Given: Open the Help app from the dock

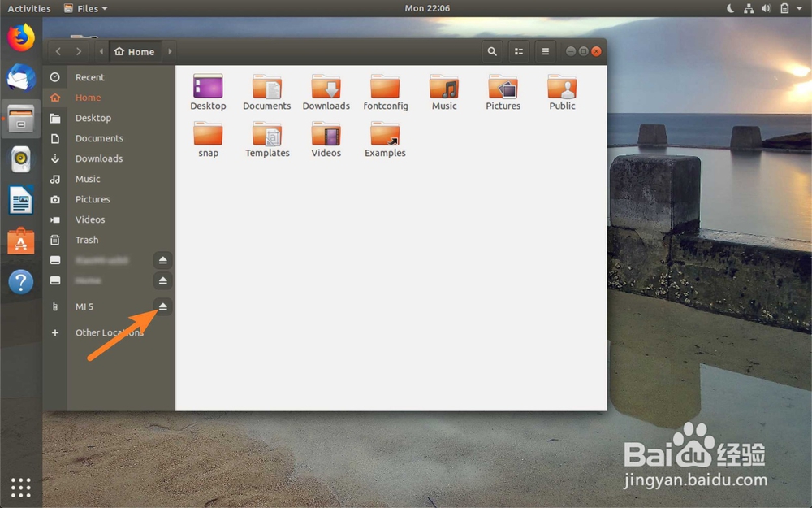Looking at the screenshot, I should [x=20, y=281].
